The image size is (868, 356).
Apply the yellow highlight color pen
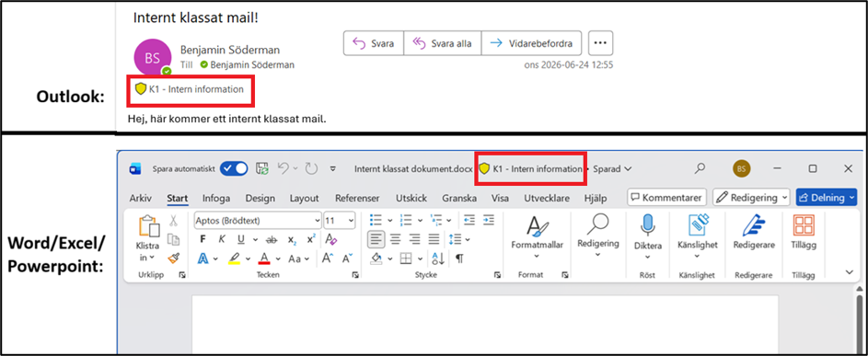point(235,258)
